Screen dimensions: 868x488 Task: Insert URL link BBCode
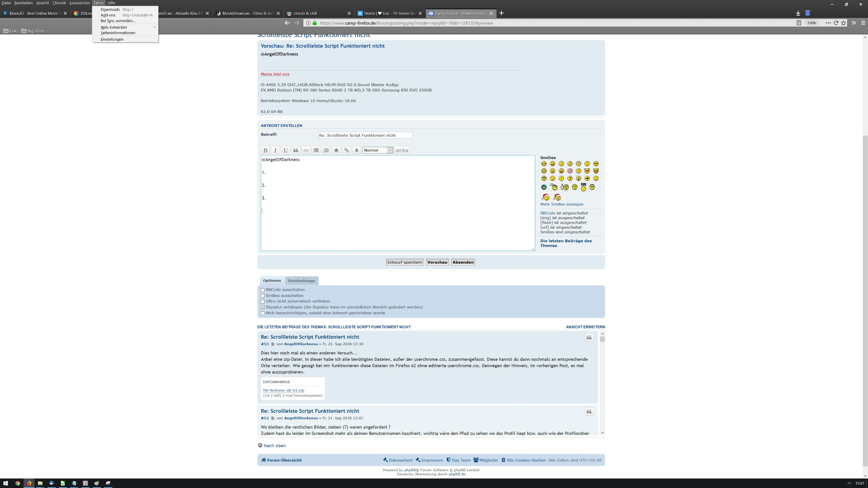click(346, 150)
